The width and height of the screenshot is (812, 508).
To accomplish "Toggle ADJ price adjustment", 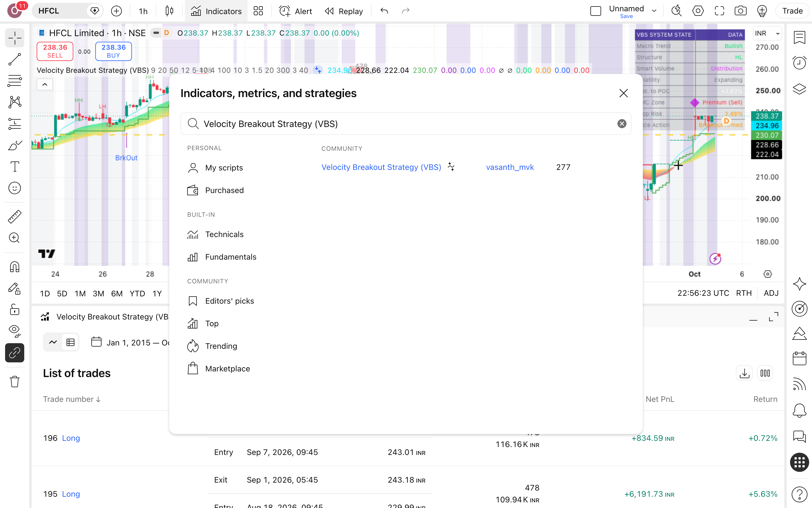I will tap(771, 293).
